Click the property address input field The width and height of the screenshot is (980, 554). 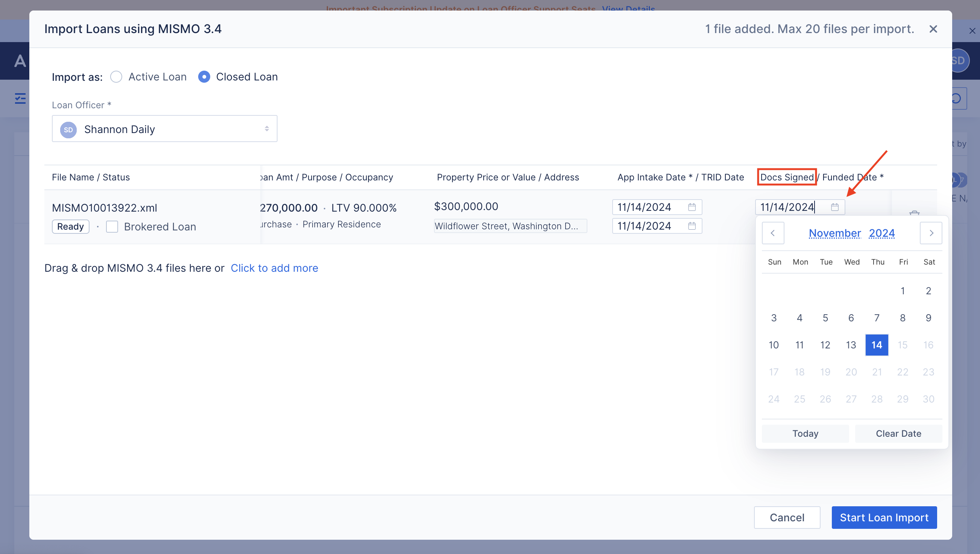click(510, 226)
